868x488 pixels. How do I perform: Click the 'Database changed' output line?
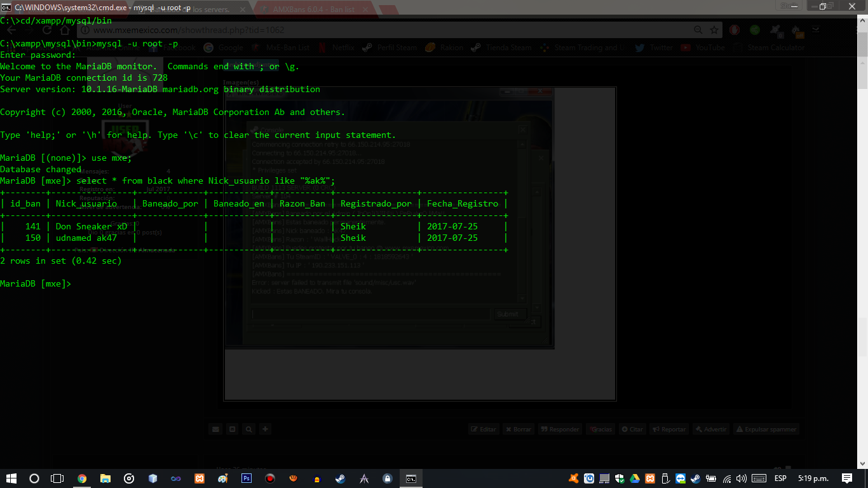[41, 169]
